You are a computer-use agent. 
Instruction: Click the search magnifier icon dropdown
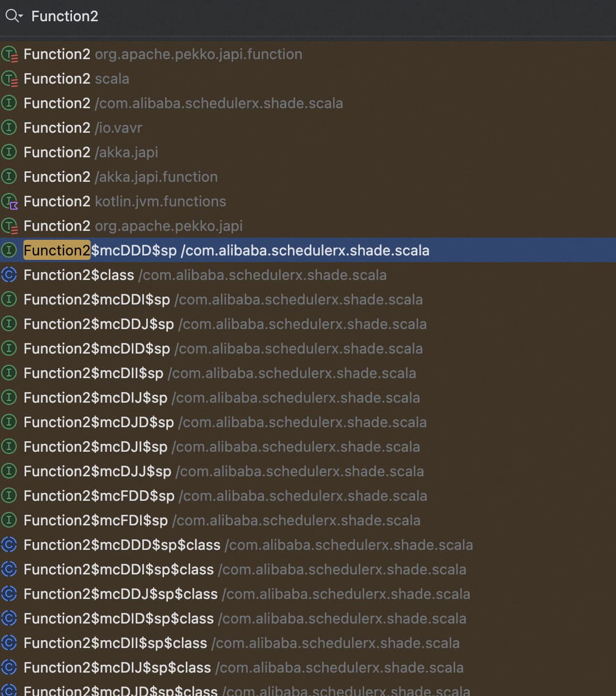13,16
